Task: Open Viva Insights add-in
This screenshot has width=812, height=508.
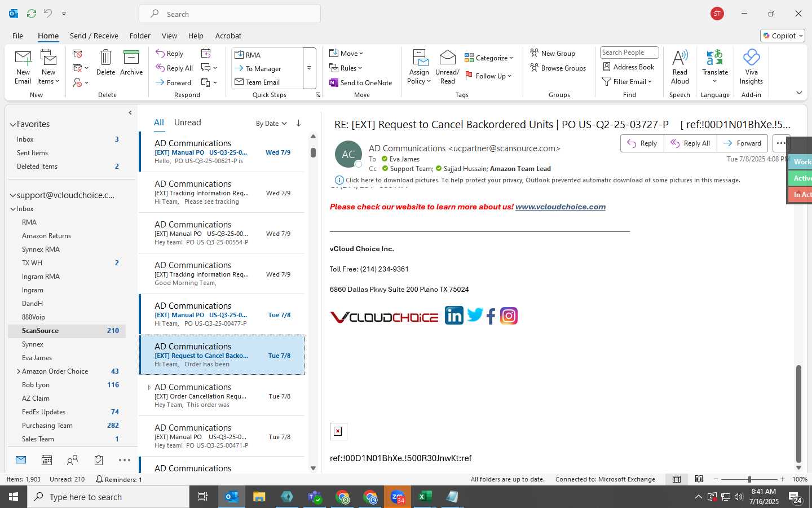Action: coord(751,67)
